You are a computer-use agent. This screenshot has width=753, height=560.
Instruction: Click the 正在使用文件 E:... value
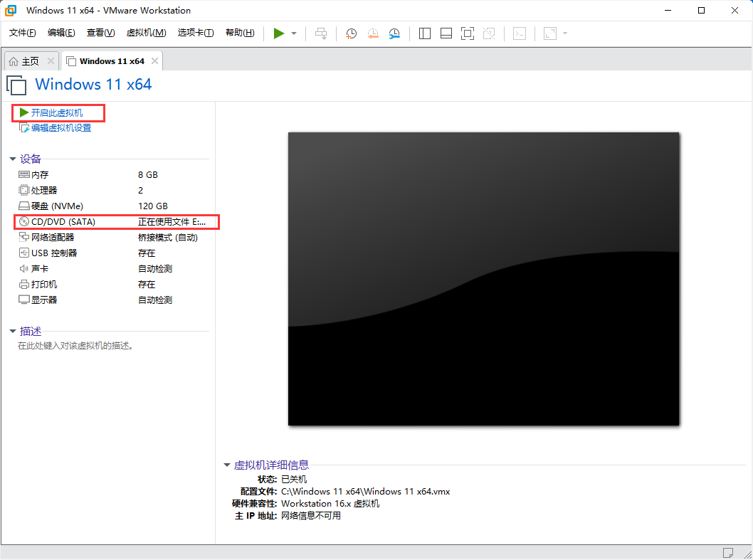coord(172,222)
